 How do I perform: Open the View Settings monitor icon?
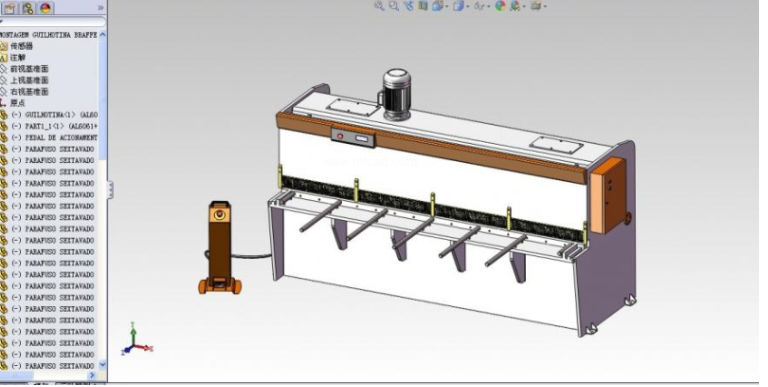tap(536, 6)
